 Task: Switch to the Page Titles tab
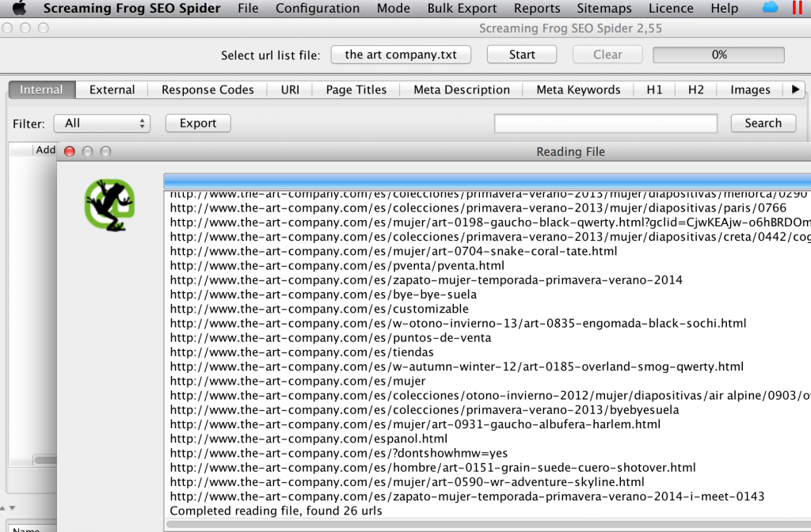coord(356,90)
